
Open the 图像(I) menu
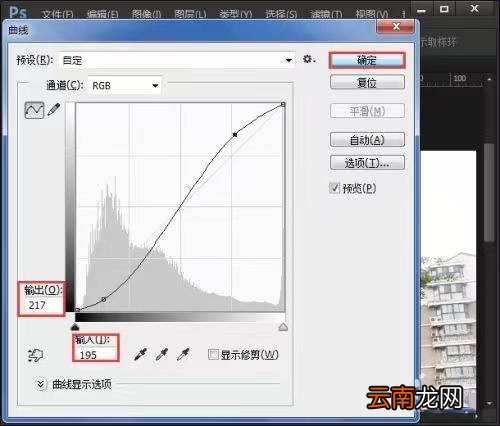tap(147, 14)
